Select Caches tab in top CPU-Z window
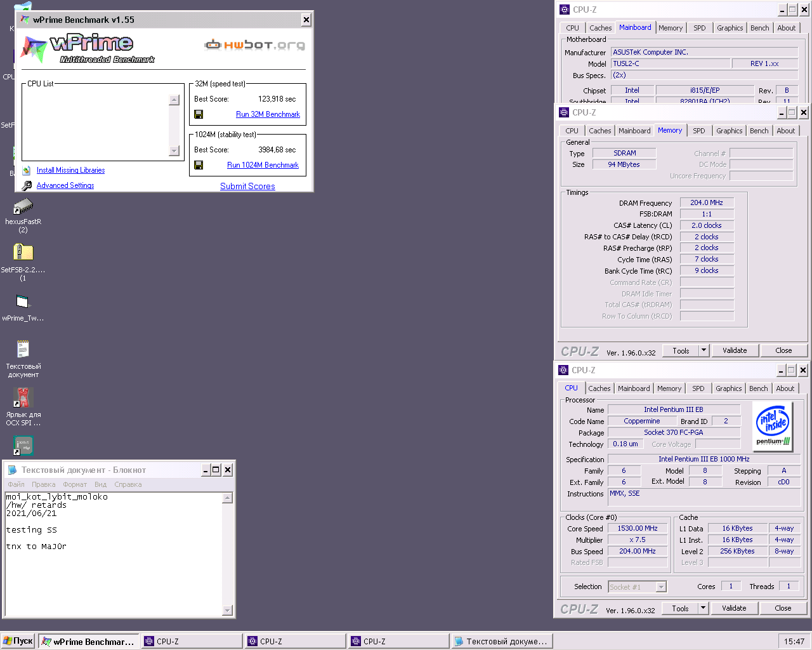 [x=600, y=28]
